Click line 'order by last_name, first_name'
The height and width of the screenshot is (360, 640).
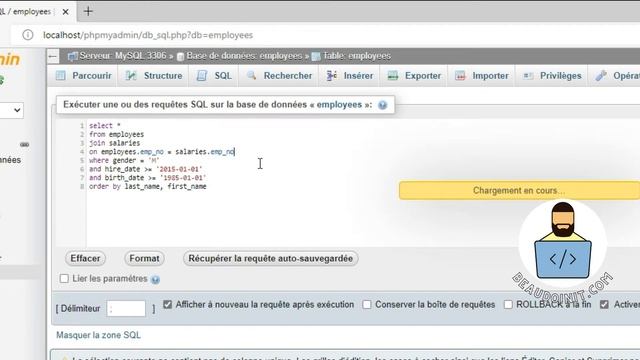[148, 187]
